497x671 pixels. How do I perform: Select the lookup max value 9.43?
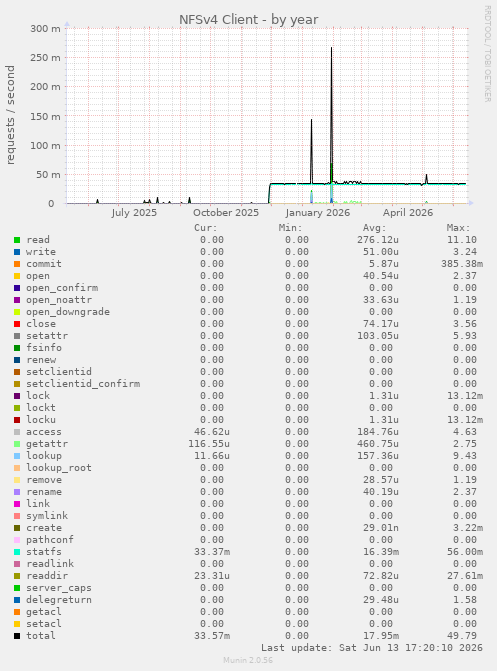click(x=465, y=456)
